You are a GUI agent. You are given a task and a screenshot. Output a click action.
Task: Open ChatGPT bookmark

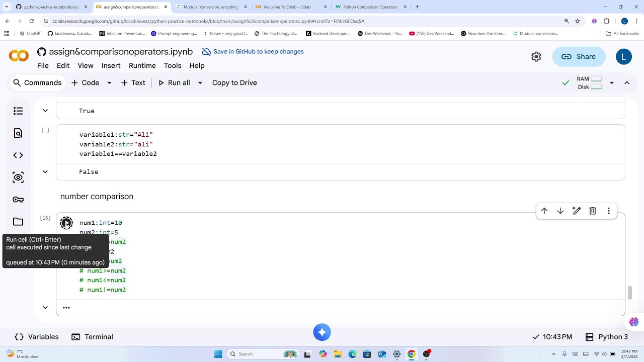(x=31, y=34)
